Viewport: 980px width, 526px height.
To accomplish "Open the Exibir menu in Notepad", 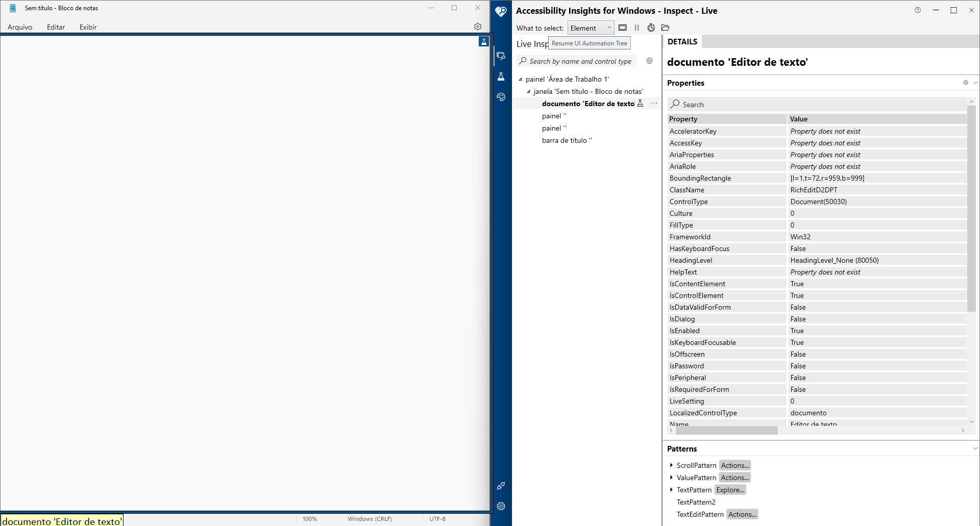I will [x=88, y=27].
